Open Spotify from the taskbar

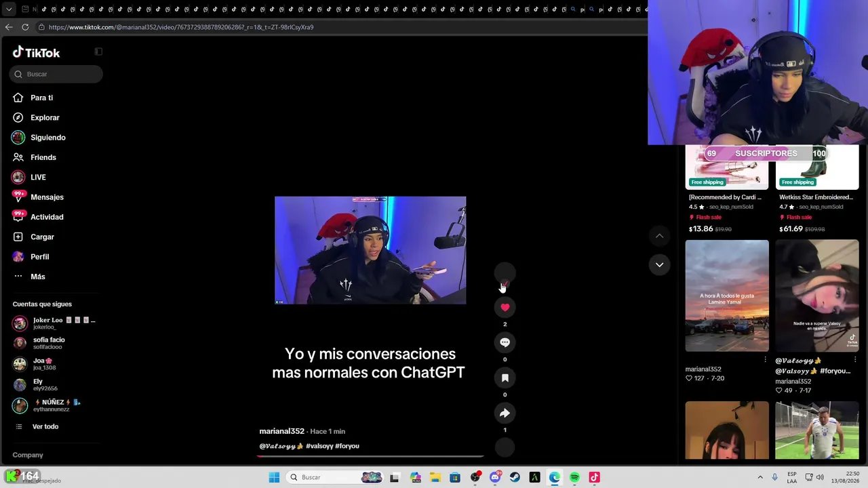pyautogui.click(x=574, y=477)
